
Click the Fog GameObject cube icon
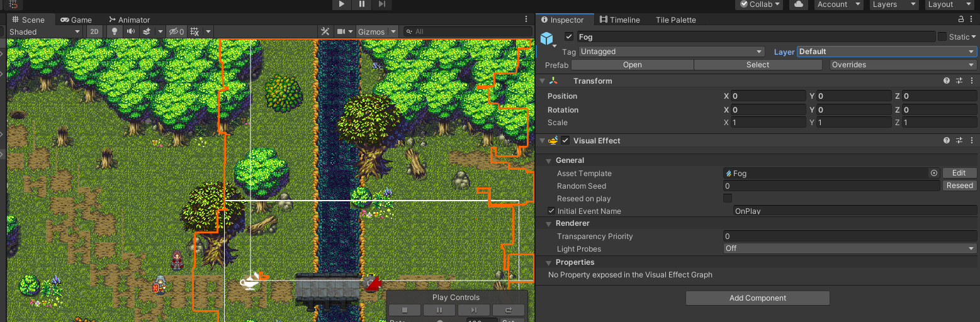546,38
